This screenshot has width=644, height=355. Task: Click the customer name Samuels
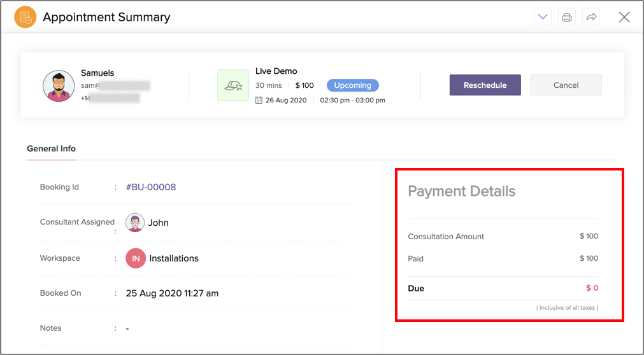point(97,73)
